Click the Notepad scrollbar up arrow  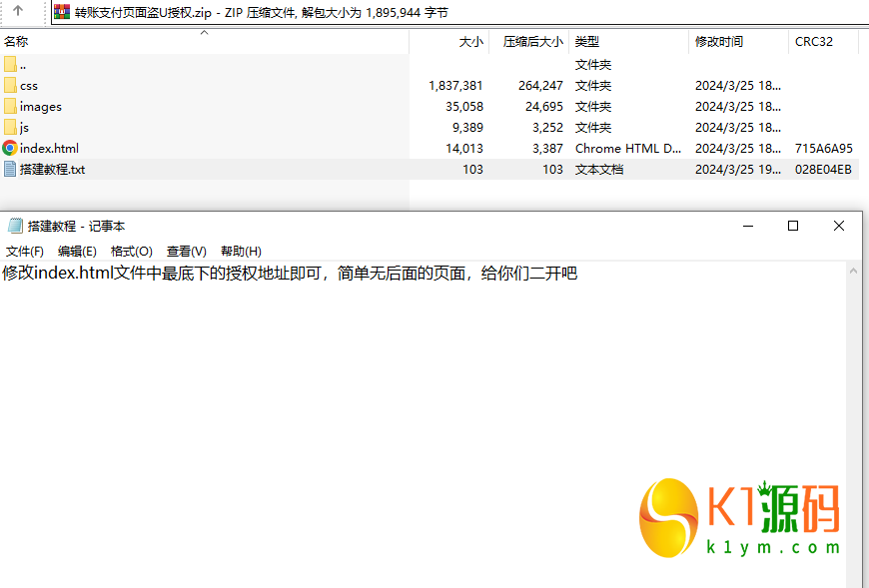pyautogui.click(x=853, y=271)
